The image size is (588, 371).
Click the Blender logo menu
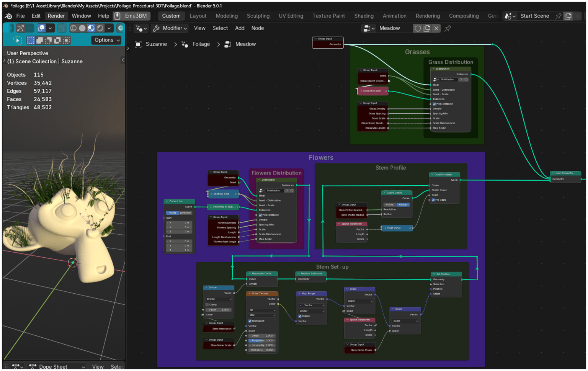pyautogui.click(x=8, y=16)
